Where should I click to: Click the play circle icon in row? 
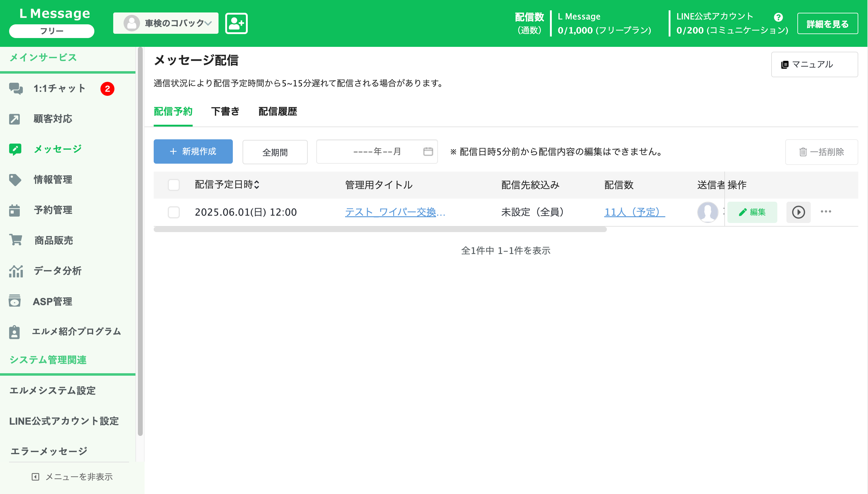pyautogui.click(x=798, y=212)
